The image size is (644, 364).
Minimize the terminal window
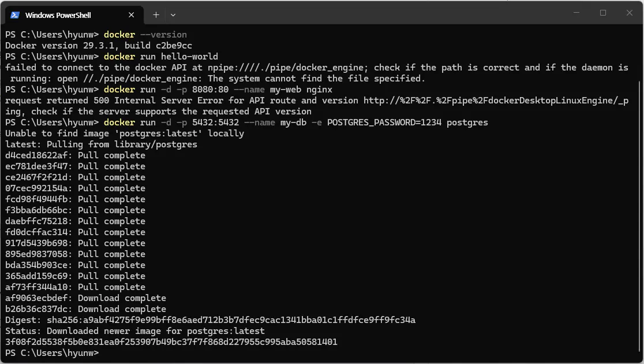click(576, 13)
